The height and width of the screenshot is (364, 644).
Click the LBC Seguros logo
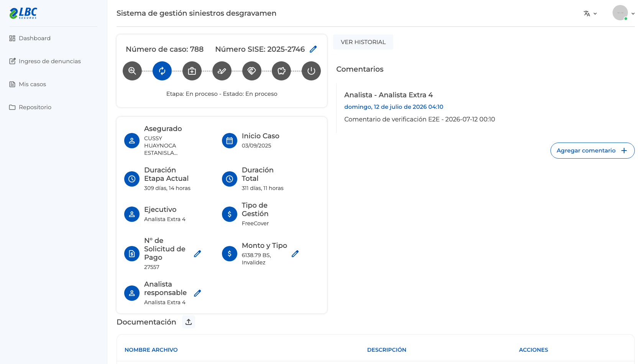point(23,13)
